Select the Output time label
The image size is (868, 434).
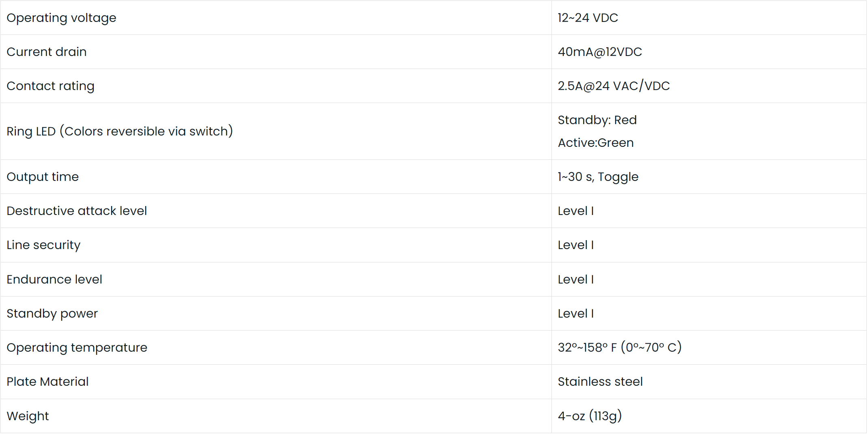point(43,177)
